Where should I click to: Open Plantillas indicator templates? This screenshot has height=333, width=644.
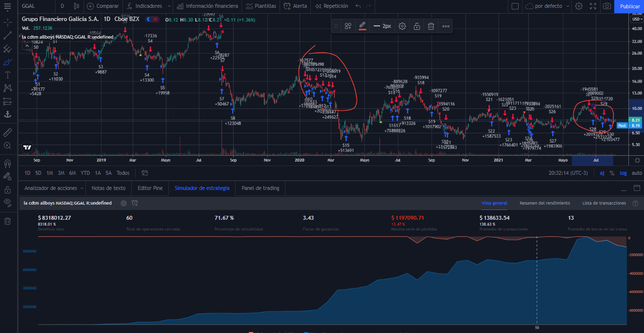point(261,6)
